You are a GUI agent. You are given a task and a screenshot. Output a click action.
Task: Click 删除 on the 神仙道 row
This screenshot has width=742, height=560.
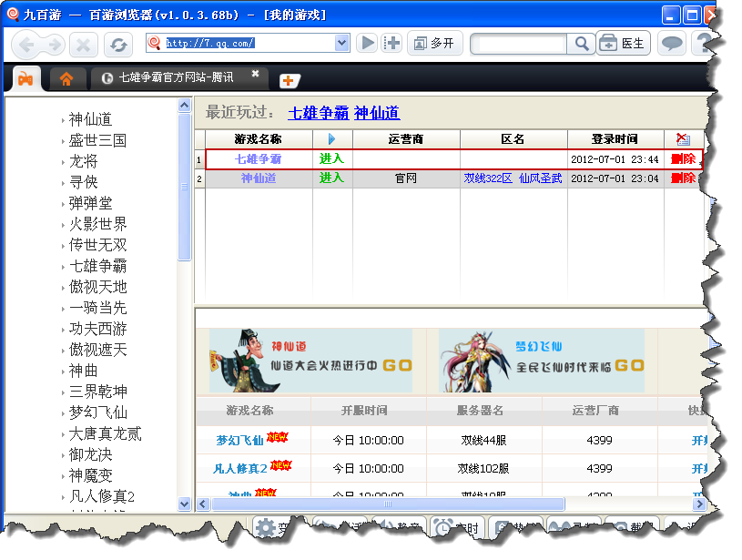pos(683,178)
